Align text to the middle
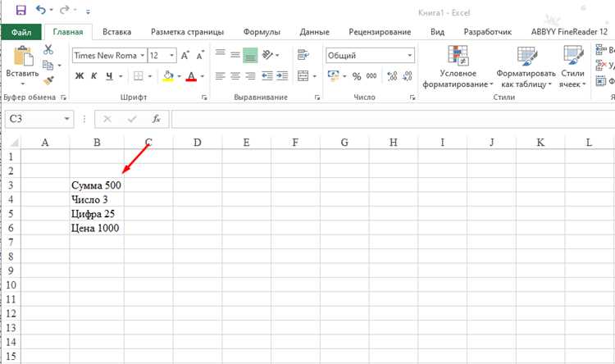The height and width of the screenshot is (364, 615). coord(235,55)
